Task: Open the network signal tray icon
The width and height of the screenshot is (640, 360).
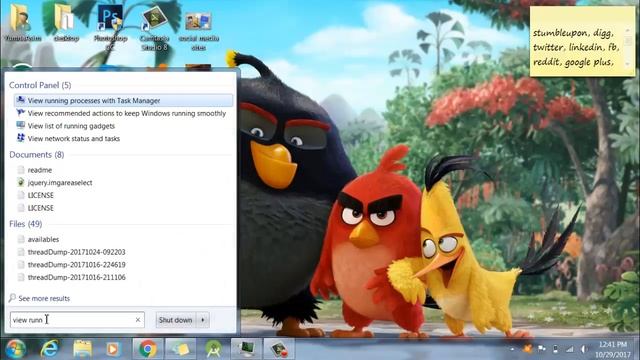Action: click(x=569, y=349)
